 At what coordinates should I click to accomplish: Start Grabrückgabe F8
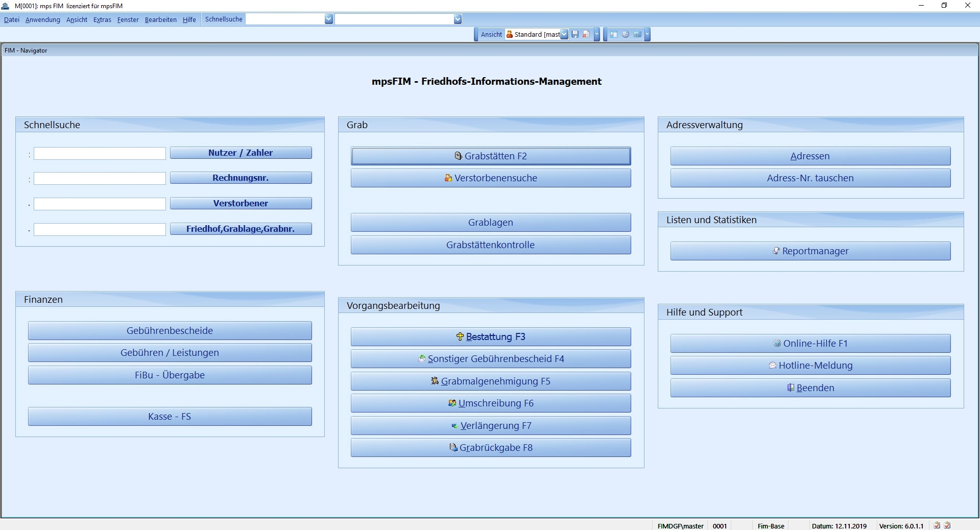click(x=491, y=448)
